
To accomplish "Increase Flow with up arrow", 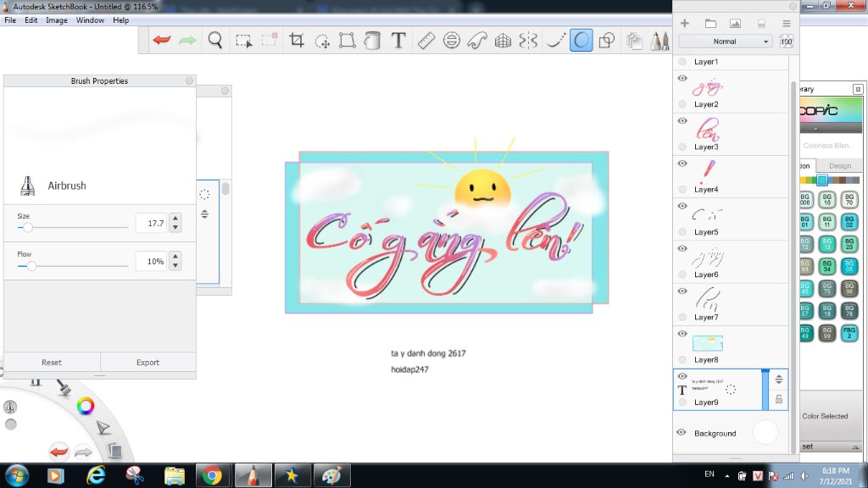I will (x=175, y=257).
